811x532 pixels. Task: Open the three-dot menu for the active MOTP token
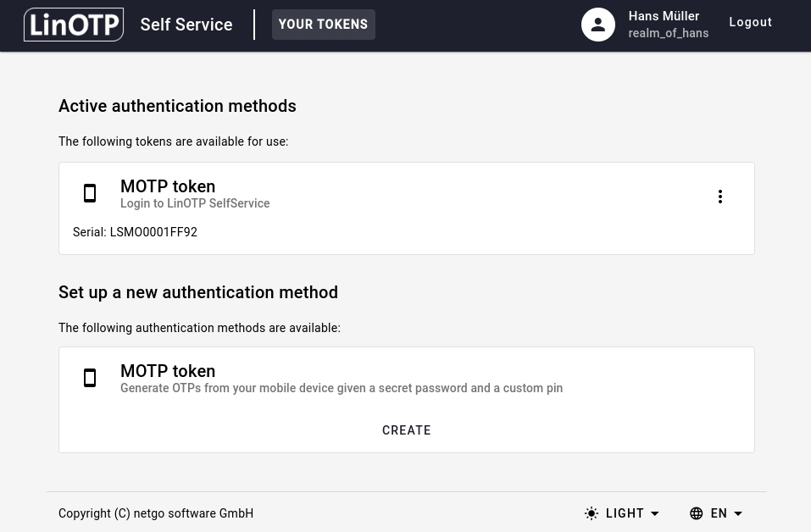point(719,197)
